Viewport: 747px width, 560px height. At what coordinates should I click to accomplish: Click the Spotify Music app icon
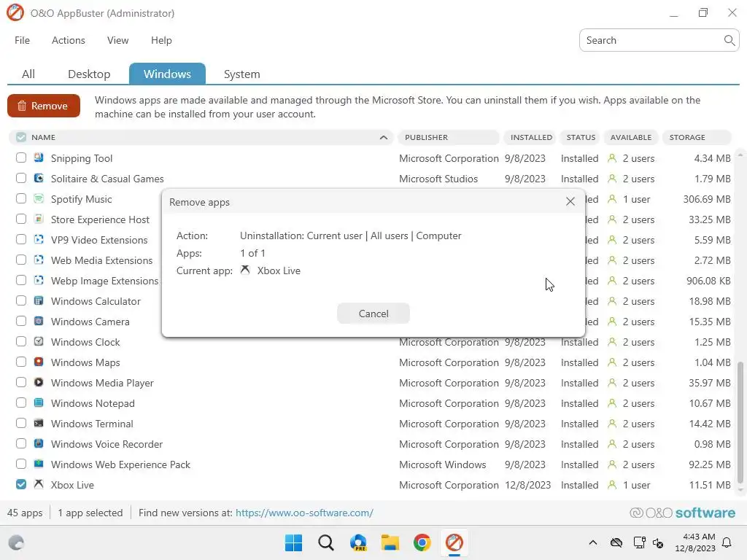39,198
